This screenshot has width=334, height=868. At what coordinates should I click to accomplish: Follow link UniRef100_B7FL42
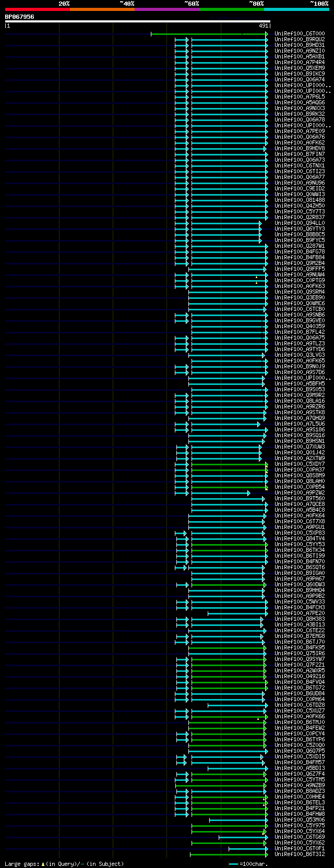(x=300, y=332)
